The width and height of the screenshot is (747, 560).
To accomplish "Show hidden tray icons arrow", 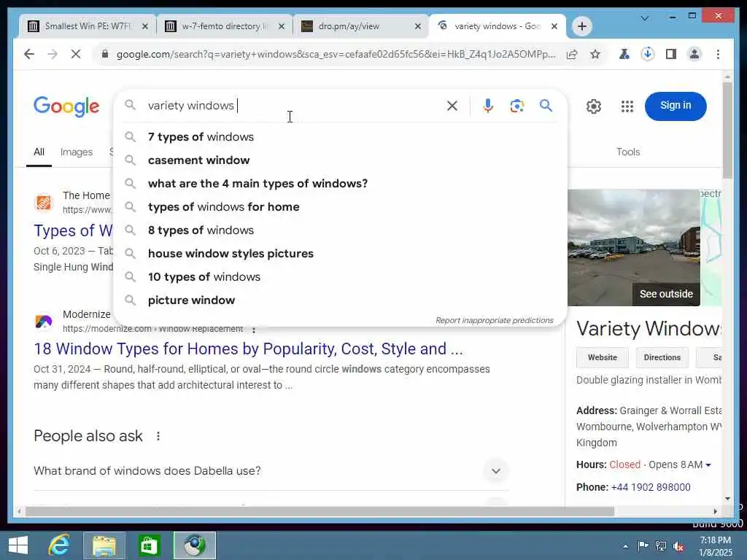I will tap(625, 546).
